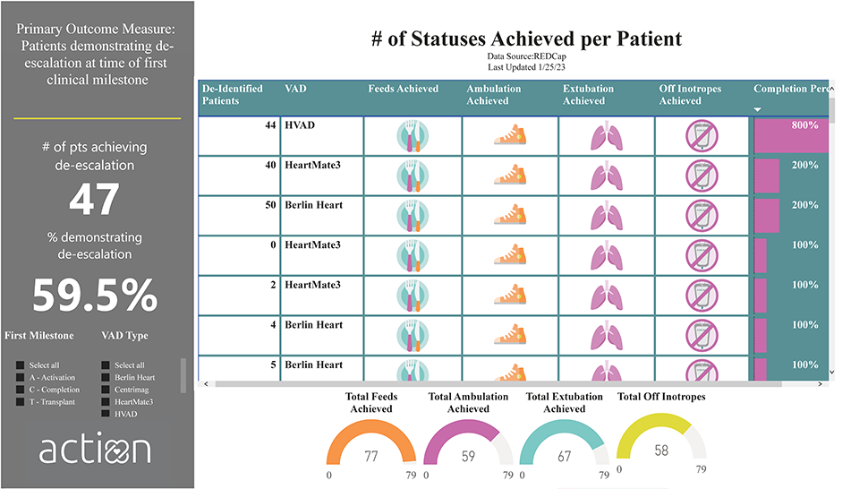Click the 800% completion bar for patient 44

pos(791,137)
